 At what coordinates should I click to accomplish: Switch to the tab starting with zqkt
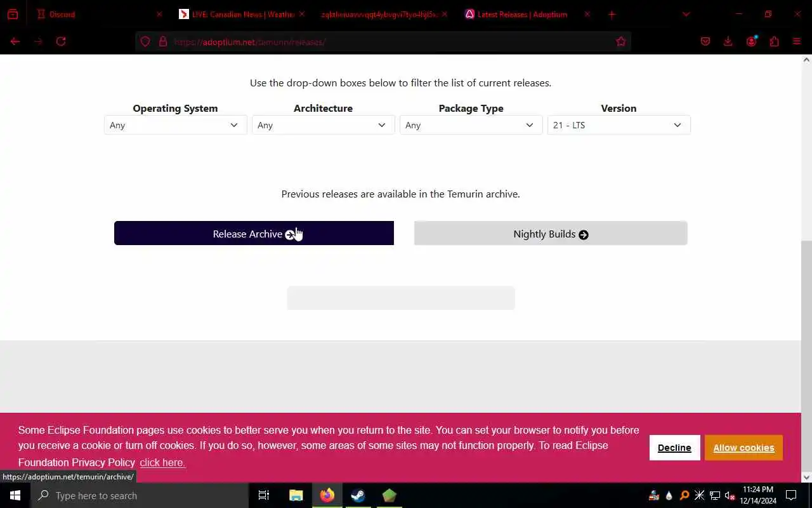click(383, 14)
